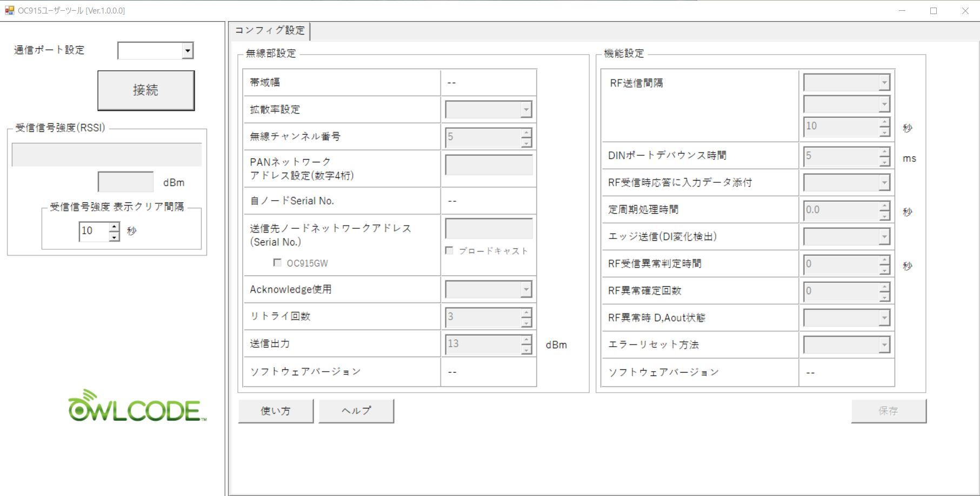Minimize the OC915 window
The height and width of the screenshot is (496, 980).
[x=902, y=11]
